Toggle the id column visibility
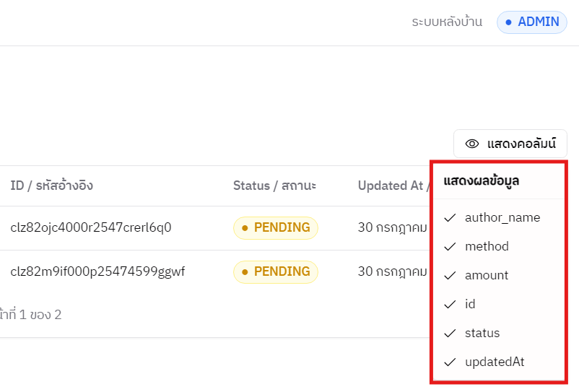This screenshot has height=392, width=579. (470, 304)
